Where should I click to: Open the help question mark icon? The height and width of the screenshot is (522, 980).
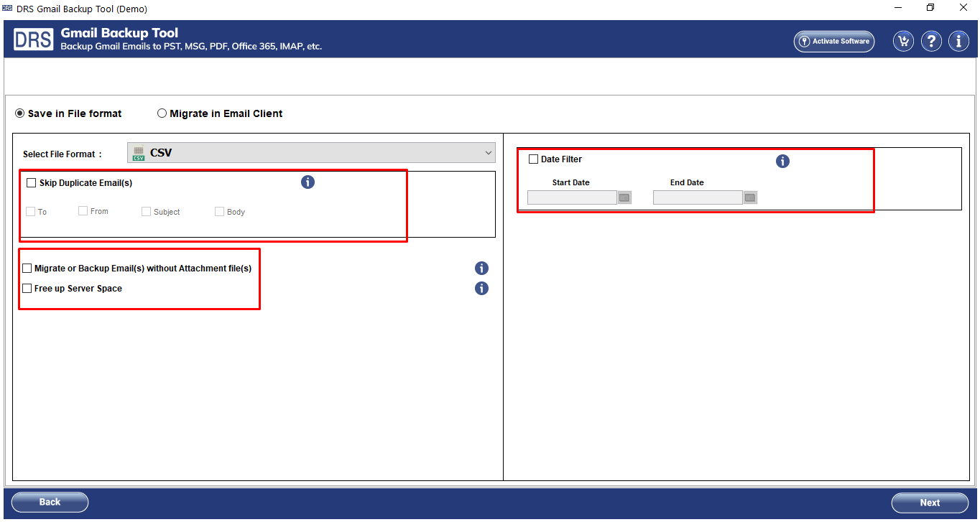[x=931, y=41]
